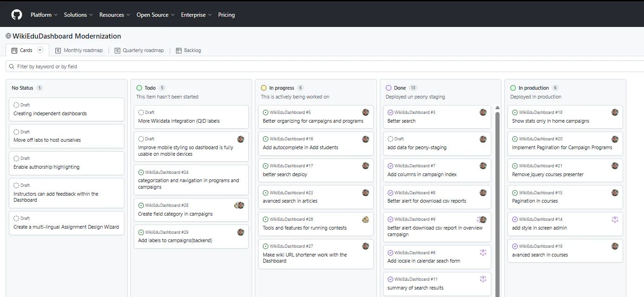The image size is (644, 297).
Task: Click the search icon in the filter bar
Action: 12,66
